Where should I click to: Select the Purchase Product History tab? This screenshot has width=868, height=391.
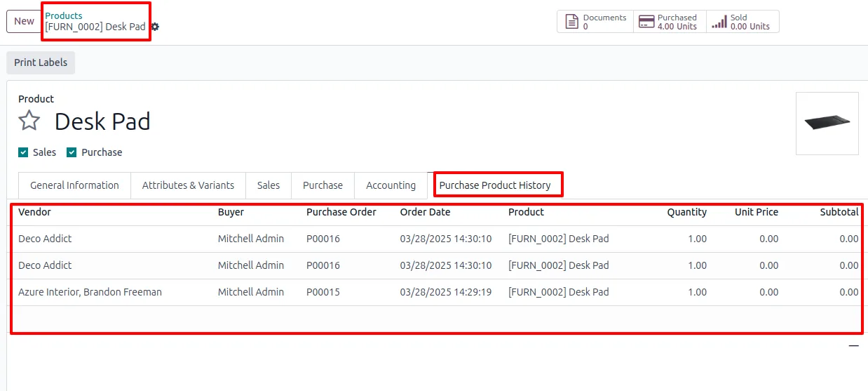click(495, 185)
